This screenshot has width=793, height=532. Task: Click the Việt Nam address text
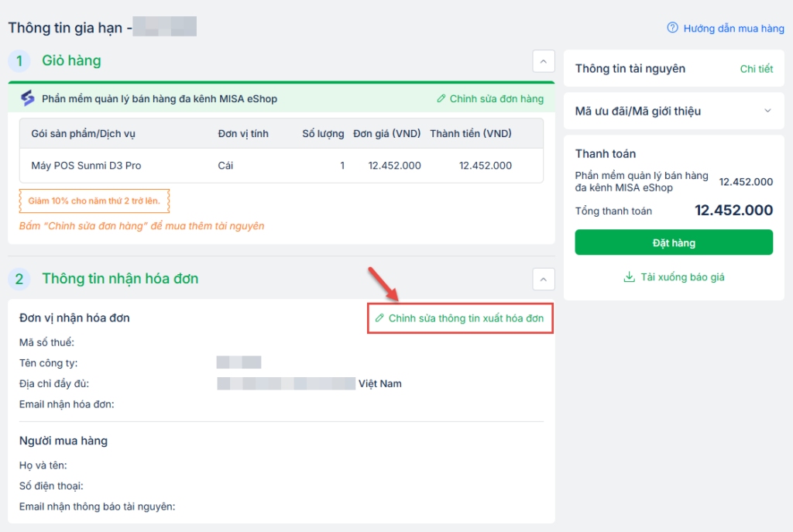[379, 384]
